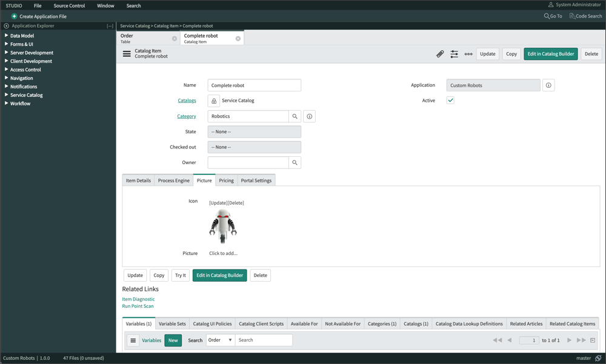Open the Source Control menu
The width and height of the screenshot is (606, 364).
coord(69,5)
